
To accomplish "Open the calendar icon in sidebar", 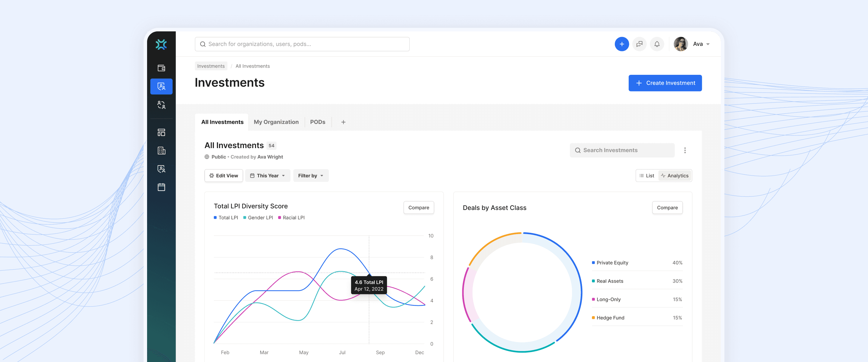I will point(162,187).
